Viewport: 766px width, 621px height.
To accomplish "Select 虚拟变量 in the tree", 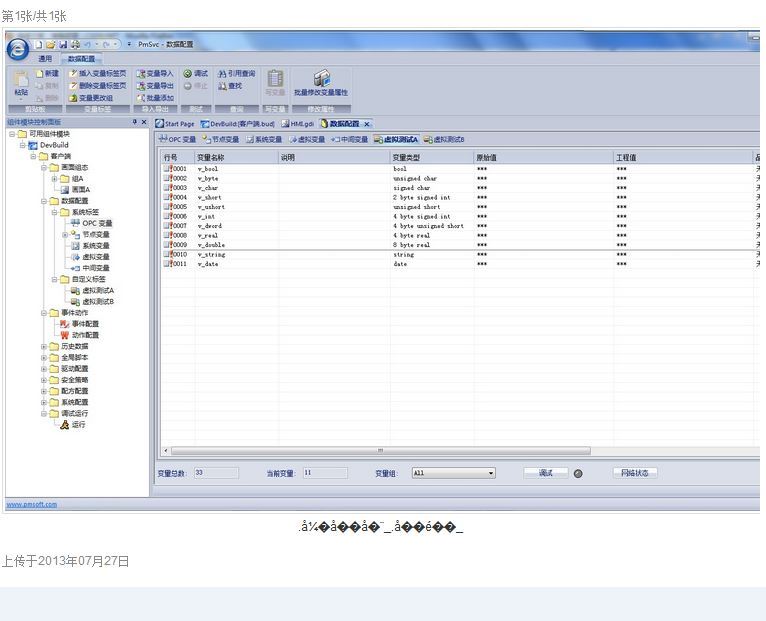I will [96, 257].
